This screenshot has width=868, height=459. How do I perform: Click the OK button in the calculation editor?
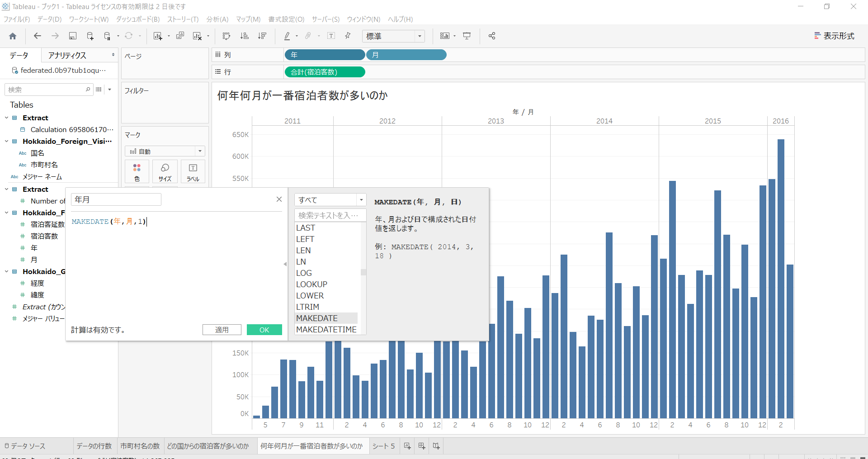pos(264,330)
